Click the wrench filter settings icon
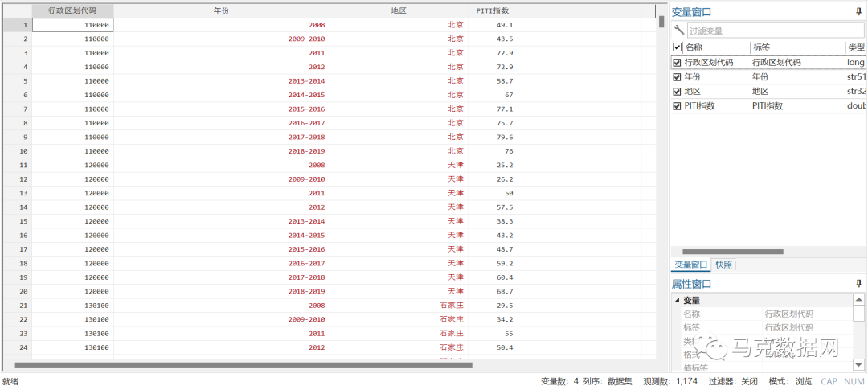The height and width of the screenshot is (386, 868). (678, 30)
